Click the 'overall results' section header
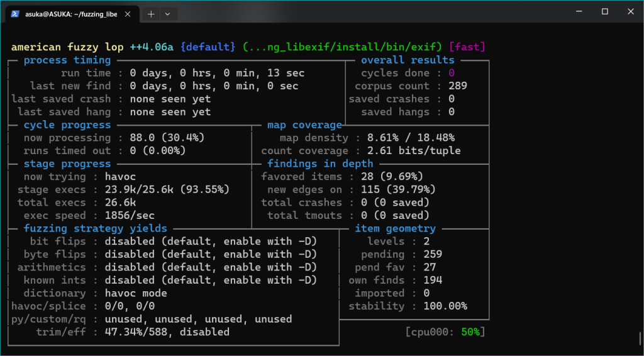644x356 pixels. 408,60
